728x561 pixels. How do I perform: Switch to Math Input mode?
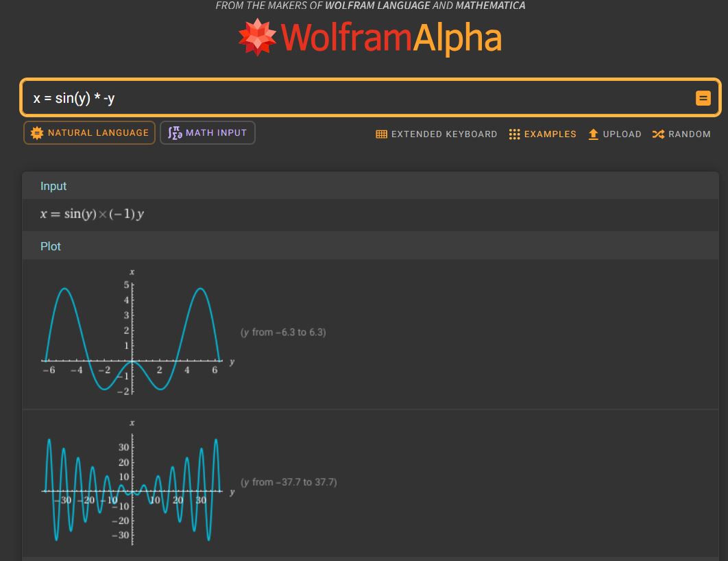[208, 133]
